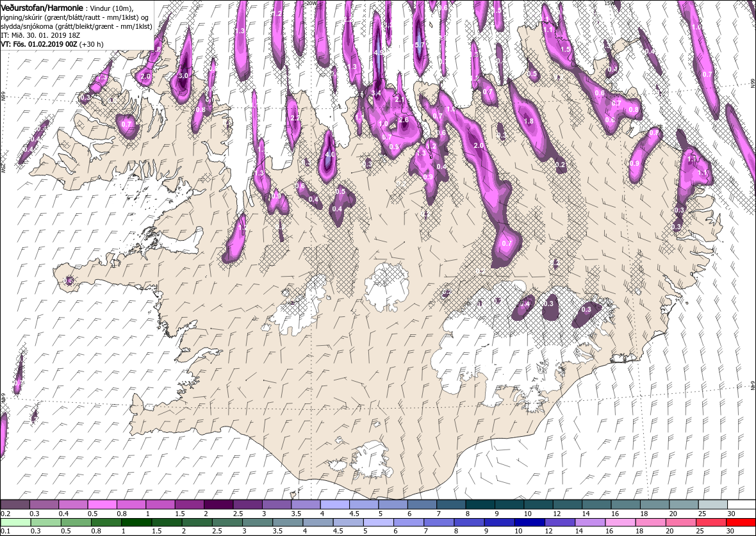Viewport: 756px width, 536px height.
Task: Click the '0.1' label in lower legend
Action: tap(5, 531)
